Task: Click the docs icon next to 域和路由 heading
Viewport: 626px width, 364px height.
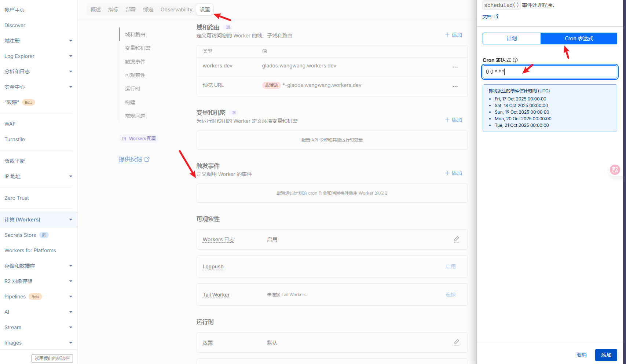Action: tap(228, 27)
